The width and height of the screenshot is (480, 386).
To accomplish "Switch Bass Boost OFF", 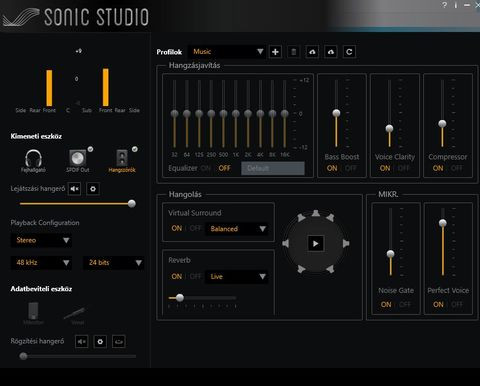I will 351,168.
